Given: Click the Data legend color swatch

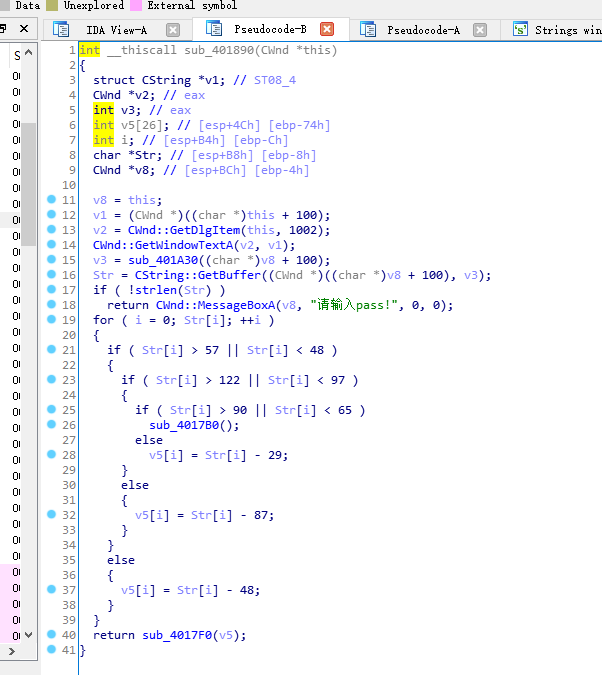Looking at the screenshot, I should [4, 6].
